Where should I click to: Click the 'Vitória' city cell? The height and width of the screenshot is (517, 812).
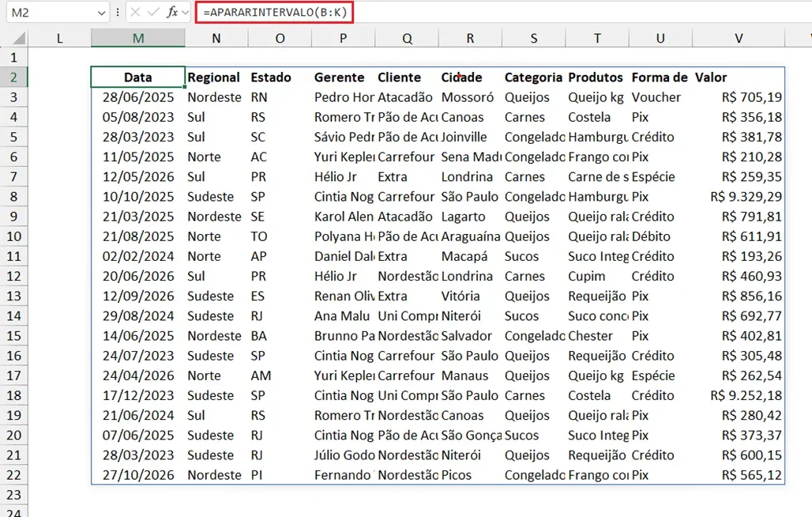point(470,296)
